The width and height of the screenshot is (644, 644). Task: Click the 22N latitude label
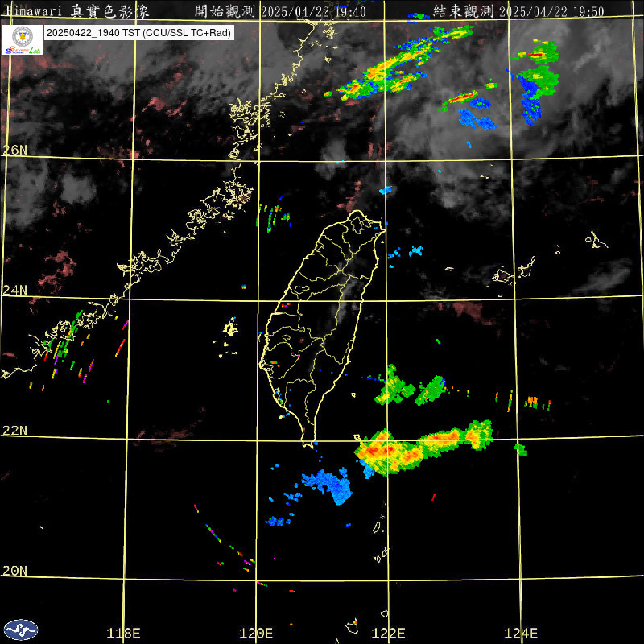pyautogui.click(x=14, y=431)
